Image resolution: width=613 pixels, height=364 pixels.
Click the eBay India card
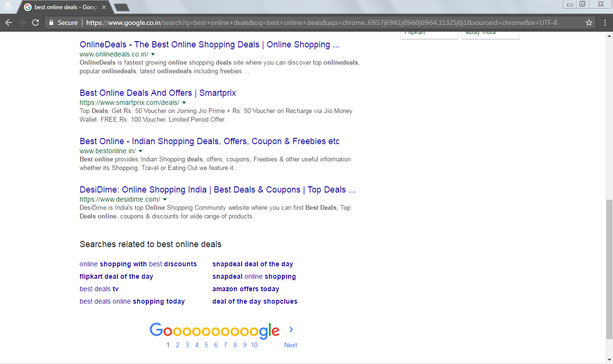click(x=490, y=34)
